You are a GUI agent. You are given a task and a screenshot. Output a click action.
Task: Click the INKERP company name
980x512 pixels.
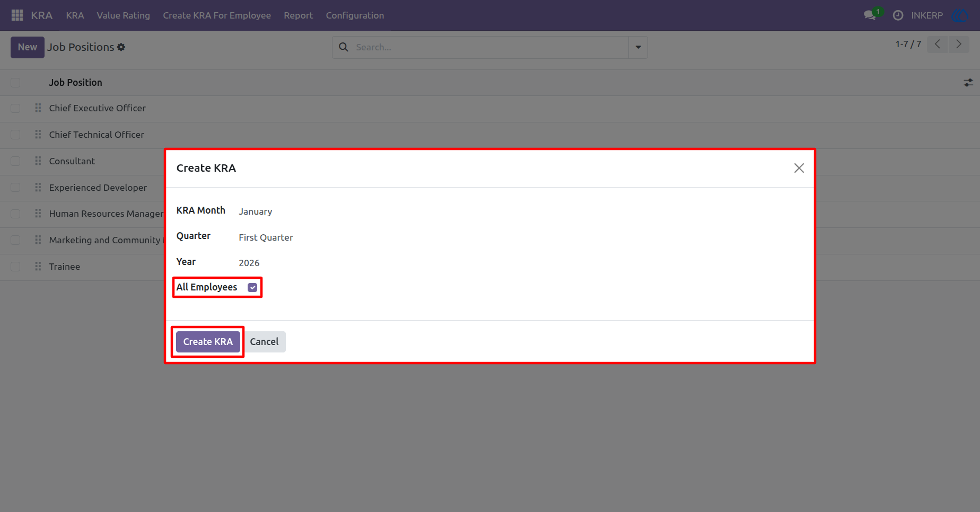pyautogui.click(x=927, y=15)
